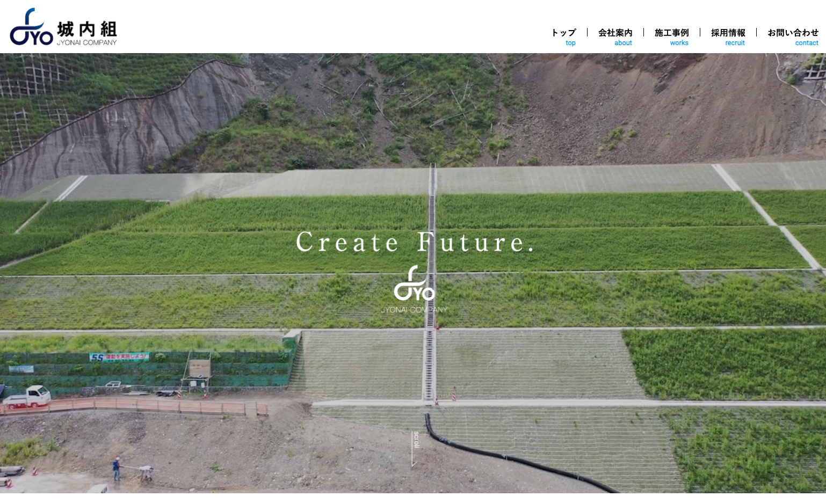Click white JYONAI COMPANY text on hero
This screenshot has width=826, height=504.
[x=414, y=310]
